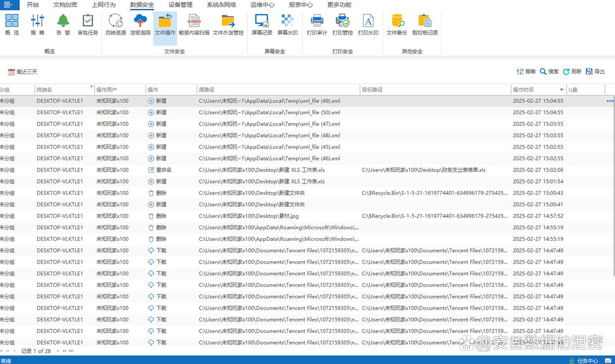The height and width of the screenshot is (364, 615).
Task: Open the 概览 overview icon
Action: click(12, 25)
